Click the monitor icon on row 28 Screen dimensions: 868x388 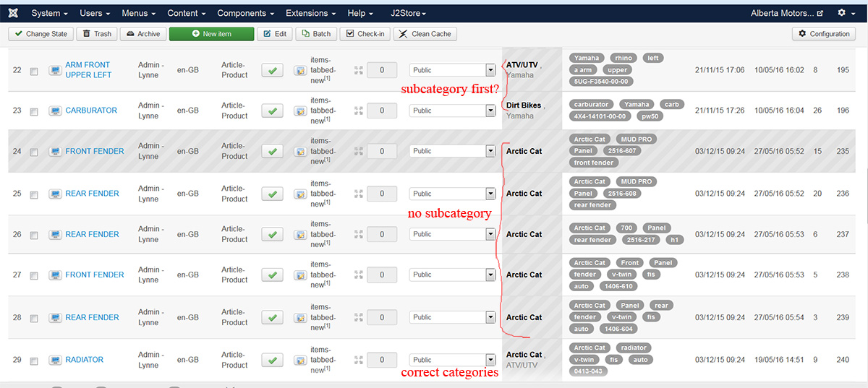[56, 317]
